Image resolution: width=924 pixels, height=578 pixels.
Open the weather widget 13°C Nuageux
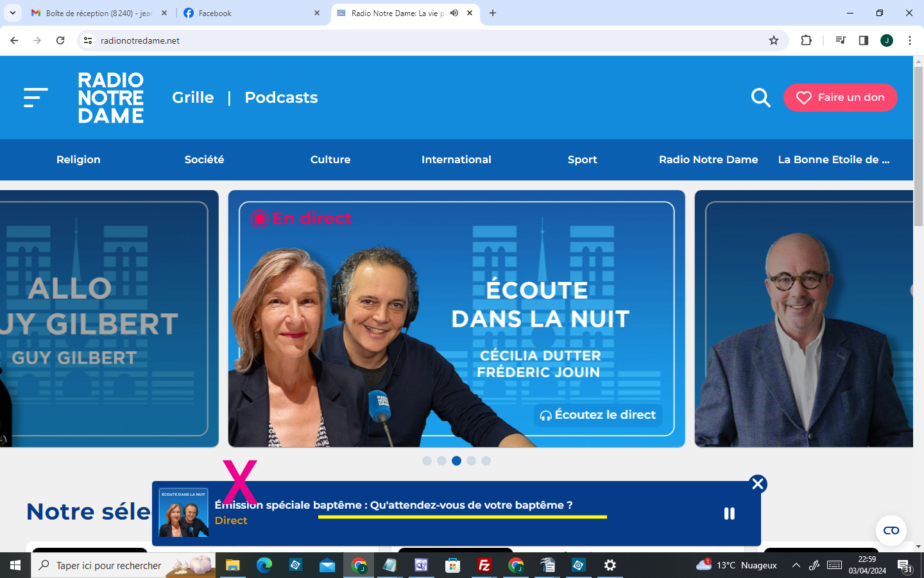[737, 565]
